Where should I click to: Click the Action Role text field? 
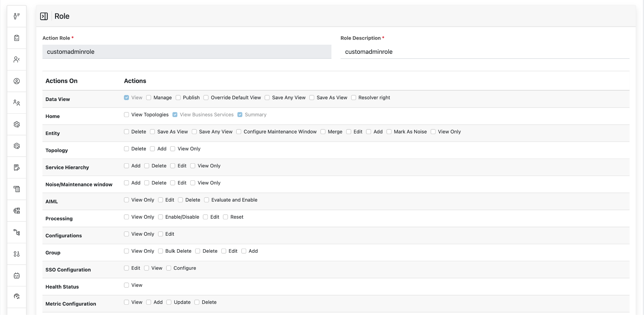pyautogui.click(x=187, y=52)
